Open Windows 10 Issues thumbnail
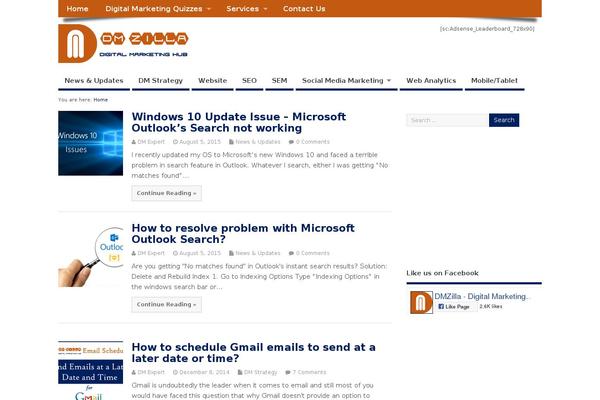This screenshot has width=600, height=400. pos(91,143)
